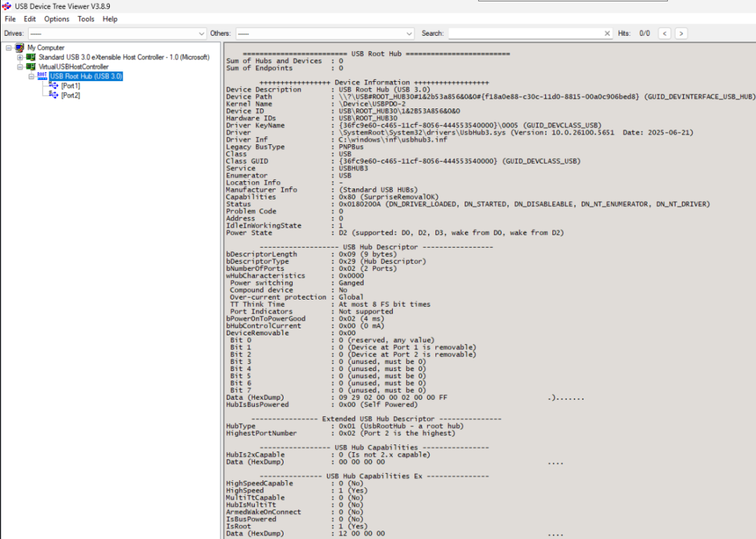
Task: Click the 'USB Hub Capabilities Ex' heading
Action: (x=374, y=476)
